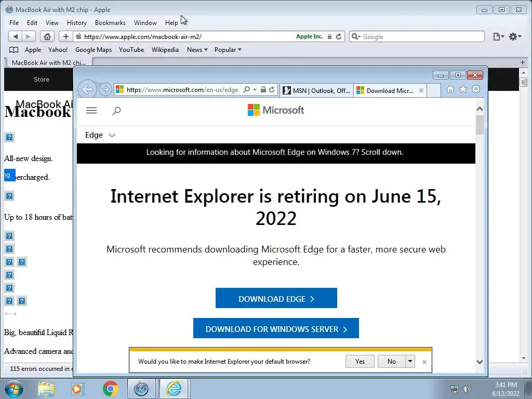Click the volume speaker tray icon
This screenshot has height=399, width=532.
[467, 389]
